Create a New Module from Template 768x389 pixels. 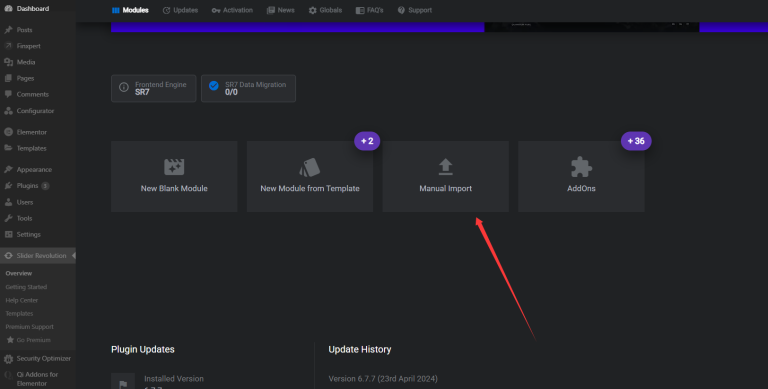click(x=310, y=176)
